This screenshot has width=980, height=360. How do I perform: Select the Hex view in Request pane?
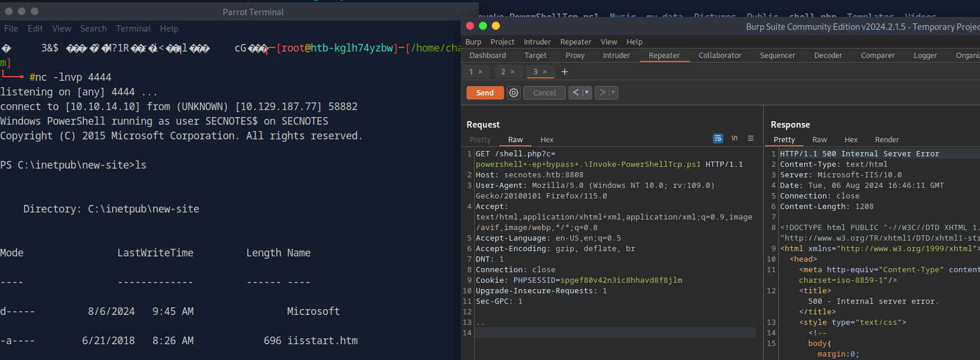(547, 139)
